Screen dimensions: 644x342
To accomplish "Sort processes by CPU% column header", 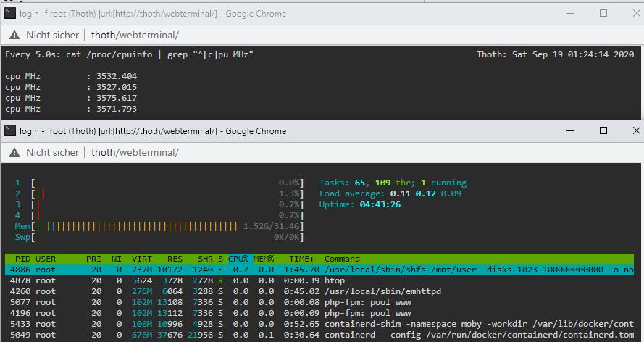I will [x=238, y=259].
